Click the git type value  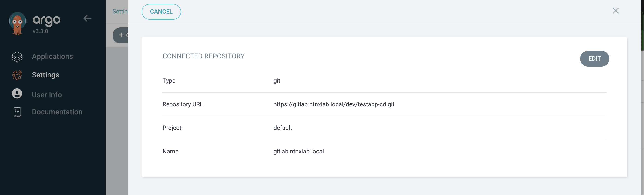(x=277, y=81)
